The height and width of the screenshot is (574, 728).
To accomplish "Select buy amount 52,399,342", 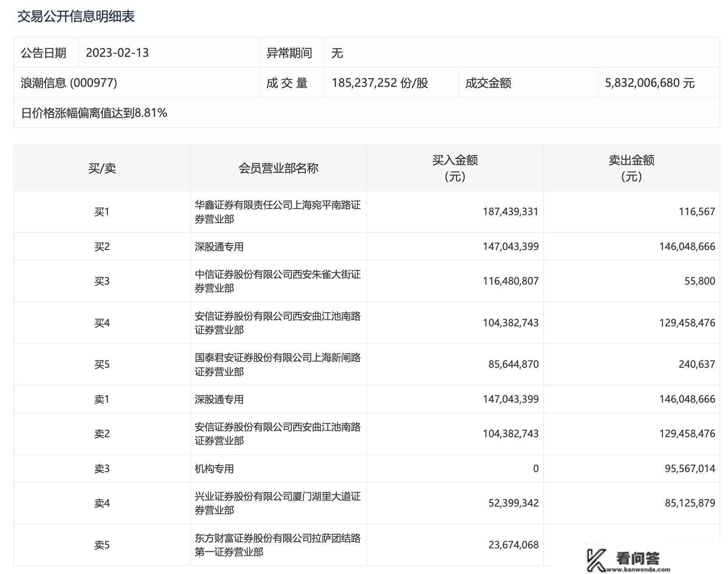I will click(513, 503).
